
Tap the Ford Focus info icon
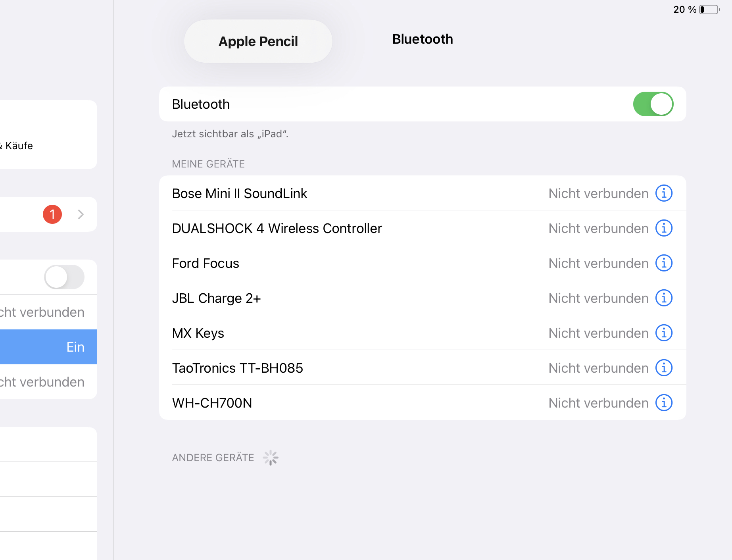coord(664,263)
